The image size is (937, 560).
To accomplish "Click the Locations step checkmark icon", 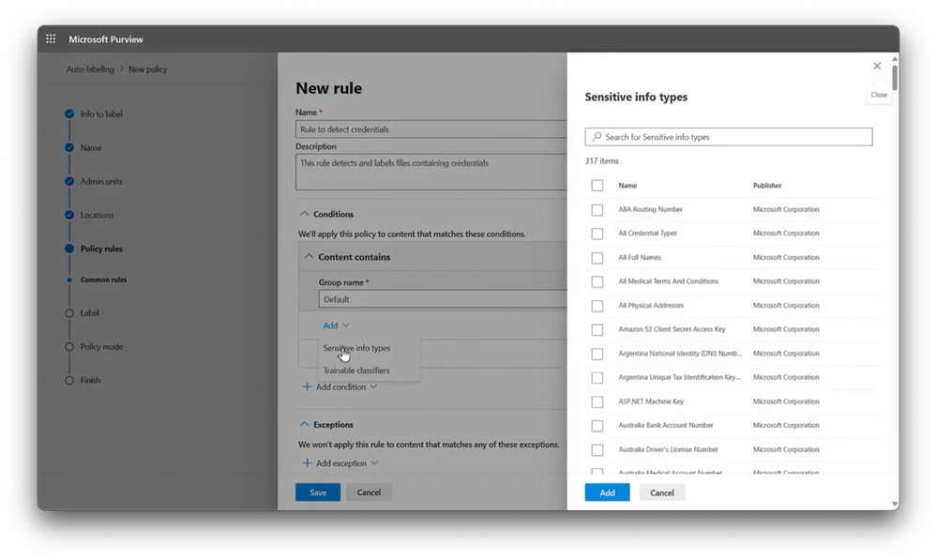I will pyautogui.click(x=69, y=215).
